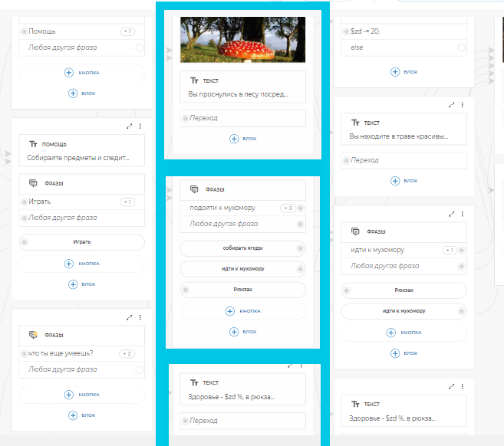
Task: Click plus 'блок' under 'Вы находите в траве' Переход
Action: (x=395, y=181)
